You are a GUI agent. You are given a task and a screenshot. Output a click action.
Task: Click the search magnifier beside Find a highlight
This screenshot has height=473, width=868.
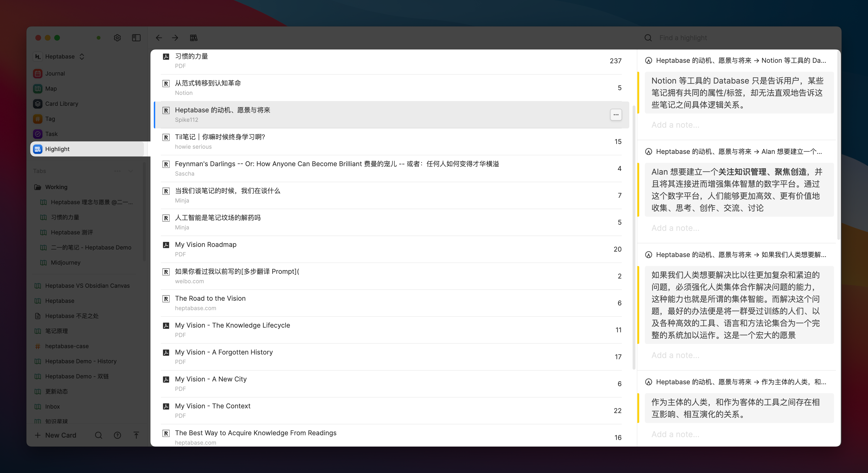point(648,38)
